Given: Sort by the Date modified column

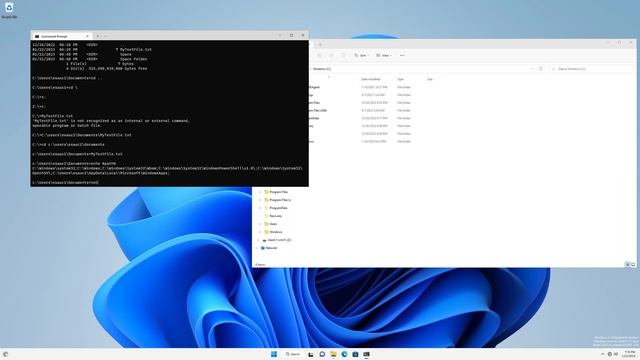Looking at the screenshot, I should [371, 79].
